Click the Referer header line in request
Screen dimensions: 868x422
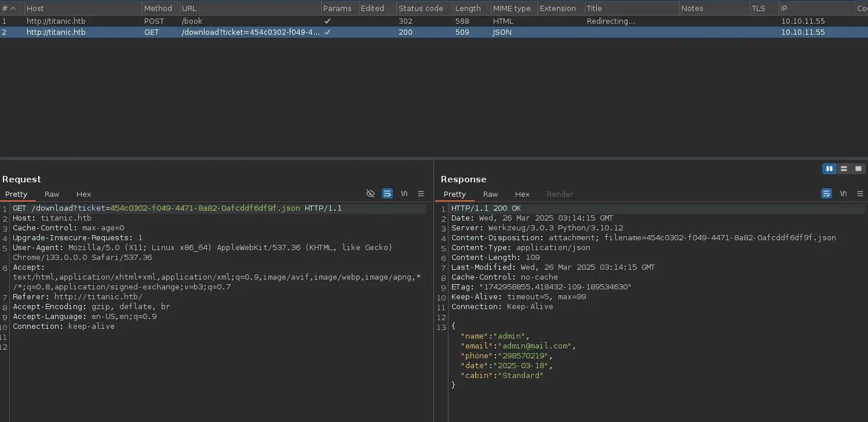[x=77, y=297]
